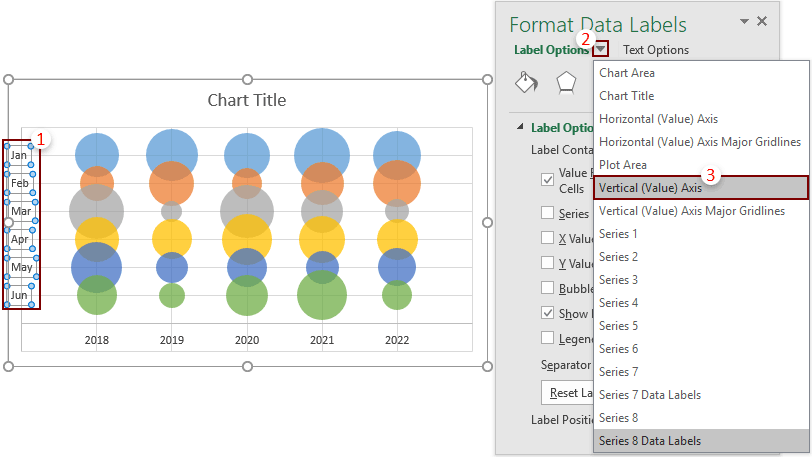Choose Vertical (Value) Axis entry
The width and height of the screenshot is (812, 457).
(701, 188)
